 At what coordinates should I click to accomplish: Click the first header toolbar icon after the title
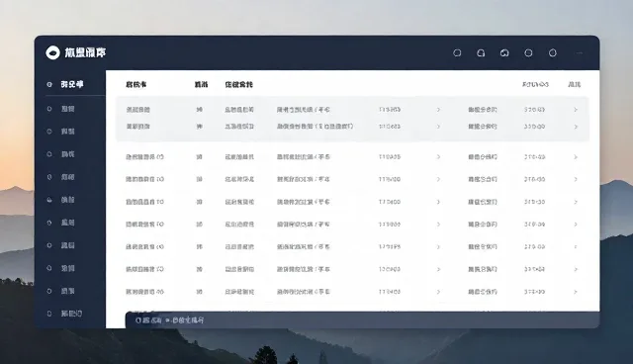tap(457, 52)
